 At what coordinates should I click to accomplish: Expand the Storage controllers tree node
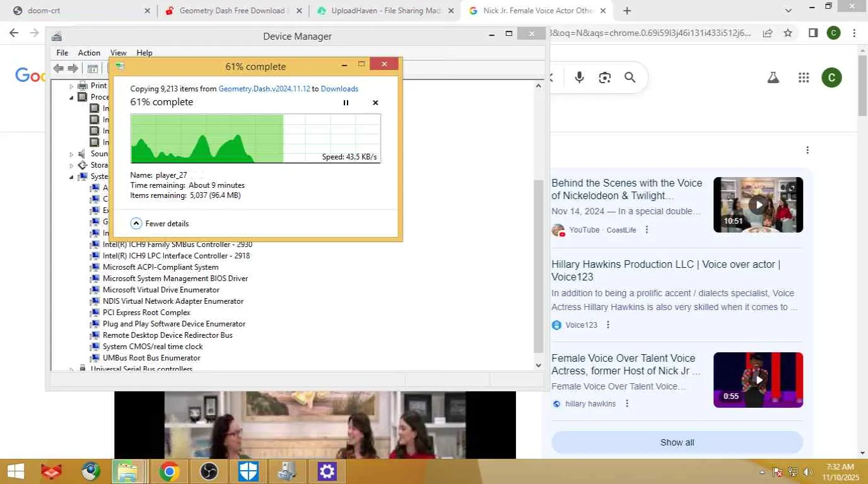[x=71, y=165]
